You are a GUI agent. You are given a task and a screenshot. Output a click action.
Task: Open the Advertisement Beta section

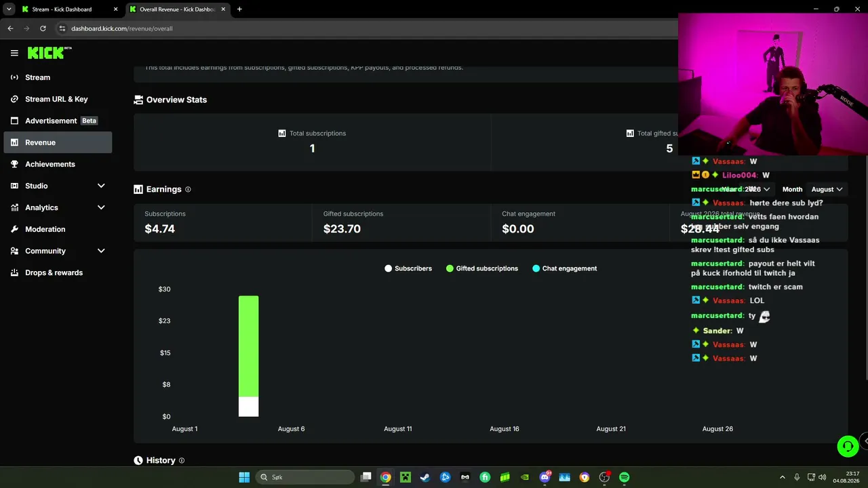pyautogui.click(x=58, y=121)
